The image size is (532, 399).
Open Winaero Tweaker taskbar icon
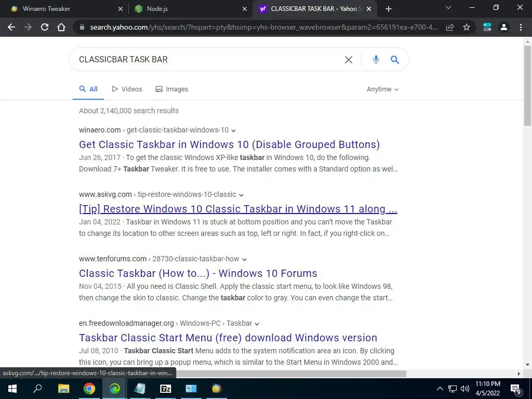pos(217,389)
